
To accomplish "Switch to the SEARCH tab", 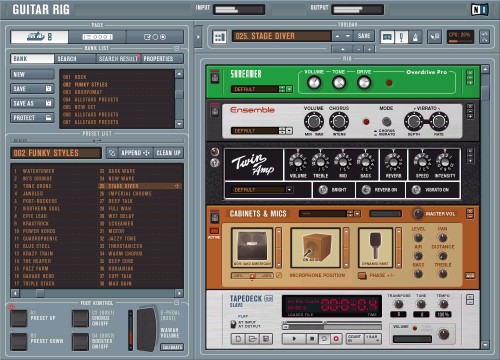I will click(75, 59).
